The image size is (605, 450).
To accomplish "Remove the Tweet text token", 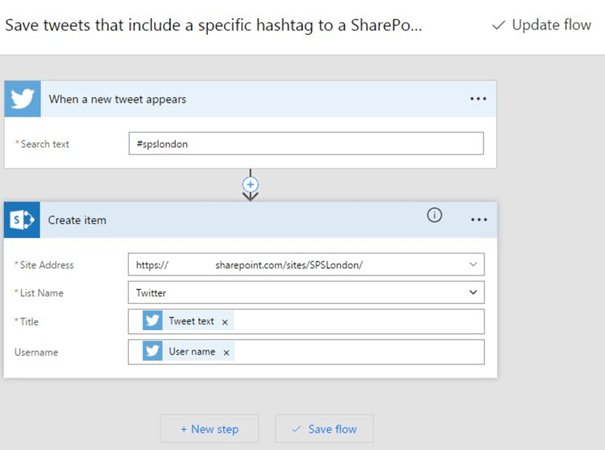I will point(225,322).
